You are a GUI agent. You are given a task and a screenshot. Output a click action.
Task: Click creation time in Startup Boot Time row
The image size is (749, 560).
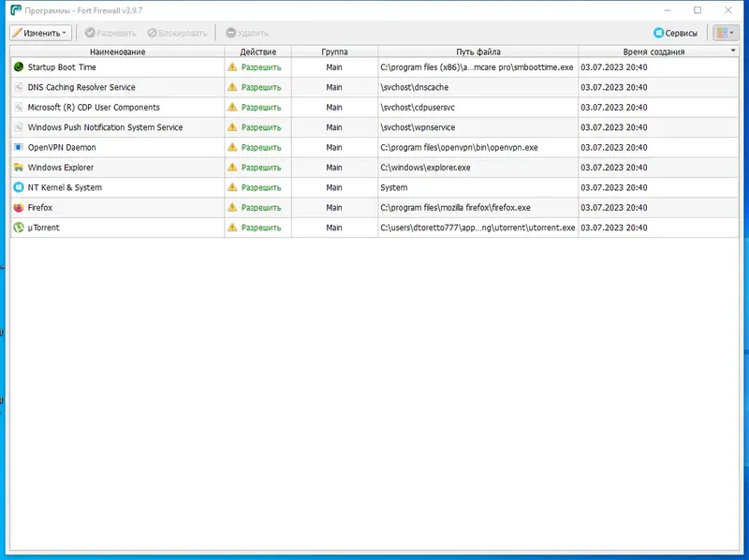pos(614,67)
